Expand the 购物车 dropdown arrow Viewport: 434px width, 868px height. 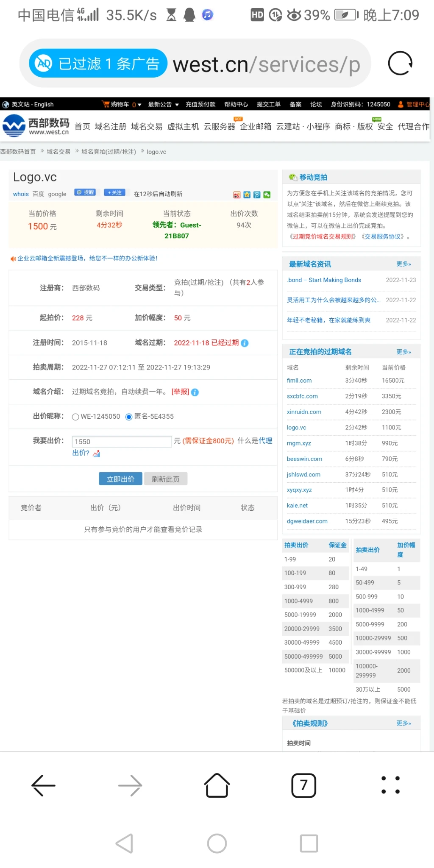pyautogui.click(x=139, y=105)
